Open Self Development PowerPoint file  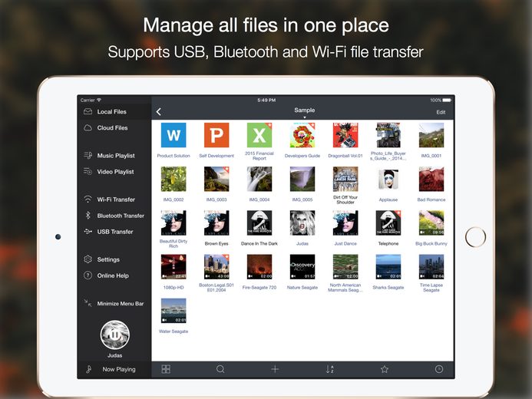(x=216, y=135)
